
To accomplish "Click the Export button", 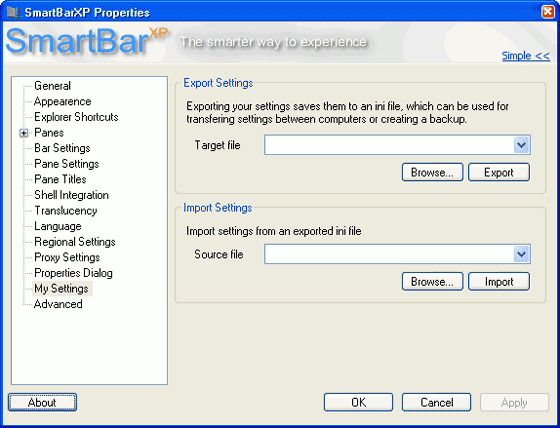I will pos(499,173).
